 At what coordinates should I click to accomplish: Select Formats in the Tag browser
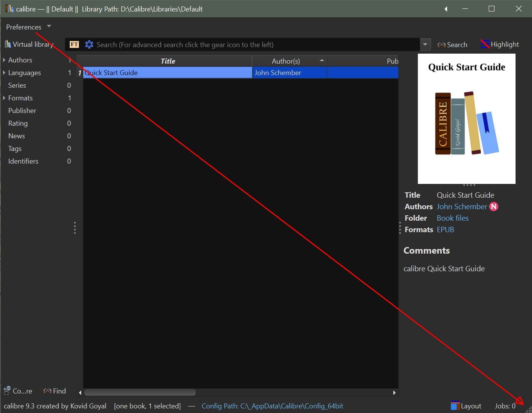[x=21, y=98]
